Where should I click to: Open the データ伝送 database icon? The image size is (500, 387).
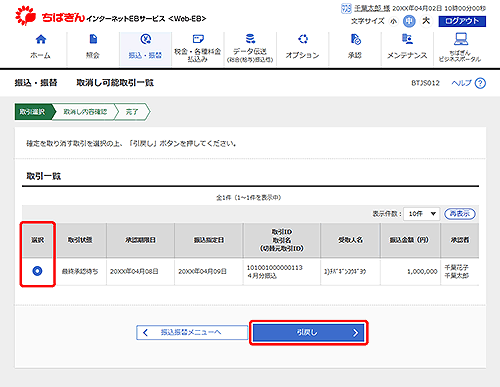click(x=250, y=39)
